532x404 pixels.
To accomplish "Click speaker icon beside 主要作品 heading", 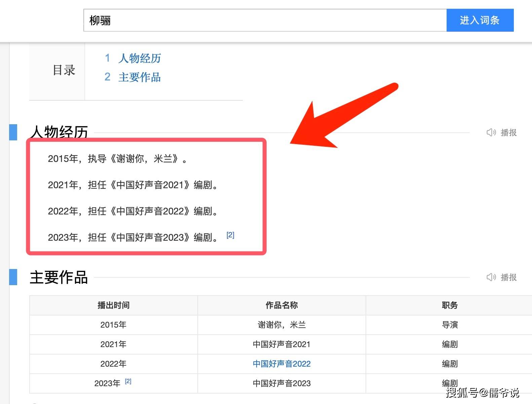I will click(491, 277).
